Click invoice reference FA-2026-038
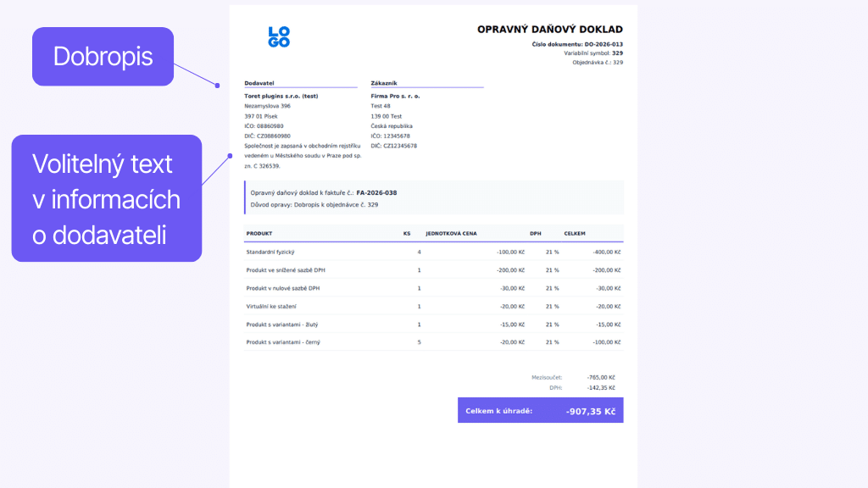Image resolution: width=868 pixels, height=488 pixels. point(376,192)
